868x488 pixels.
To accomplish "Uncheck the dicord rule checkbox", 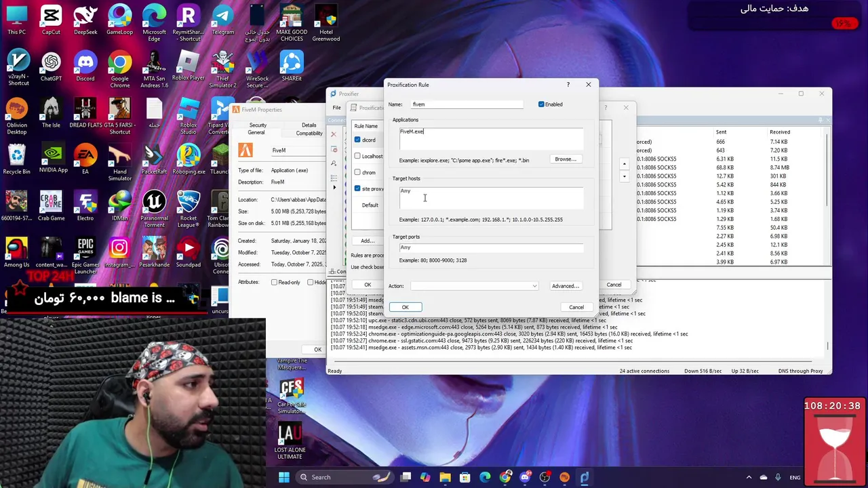I will click(x=357, y=140).
